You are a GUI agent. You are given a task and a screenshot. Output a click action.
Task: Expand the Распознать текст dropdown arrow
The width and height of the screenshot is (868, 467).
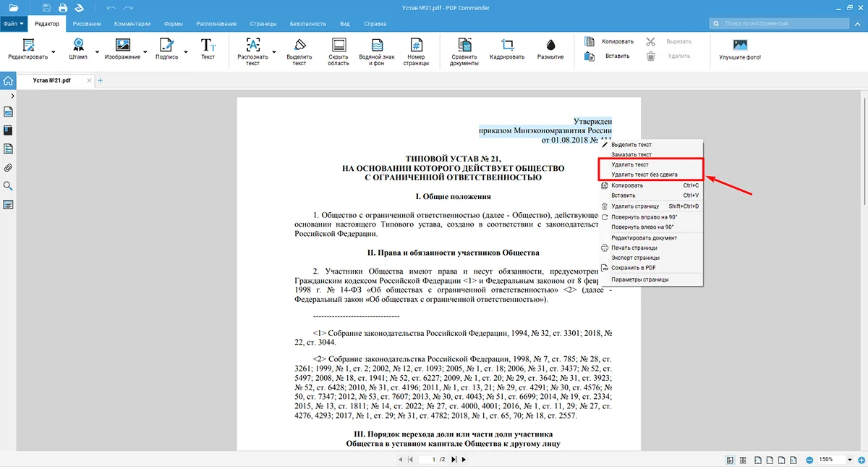[273, 51]
